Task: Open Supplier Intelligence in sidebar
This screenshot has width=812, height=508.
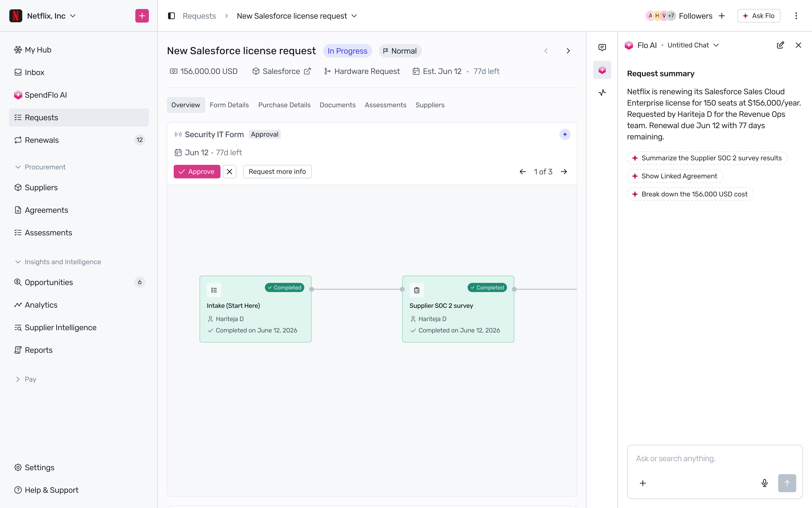Action: (x=79, y=327)
